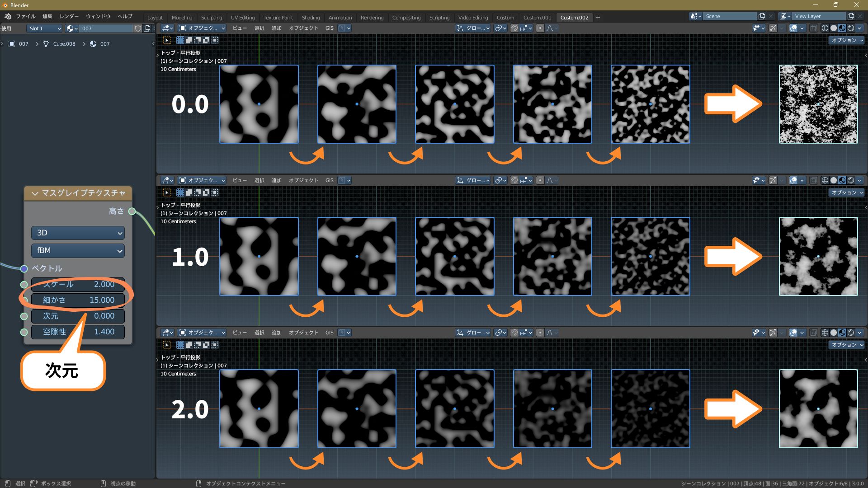Open object visibility eye dropdown in top viewport
The height and width of the screenshot is (488, 868).
(x=759, y=28)
